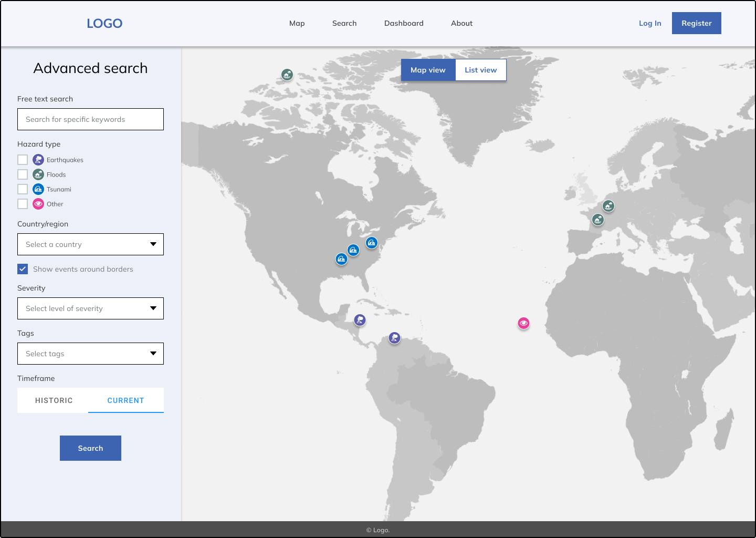Switch to Map view
Image resolution: width=756 pixels, height=538 pixels.
(x=428, y=70)
